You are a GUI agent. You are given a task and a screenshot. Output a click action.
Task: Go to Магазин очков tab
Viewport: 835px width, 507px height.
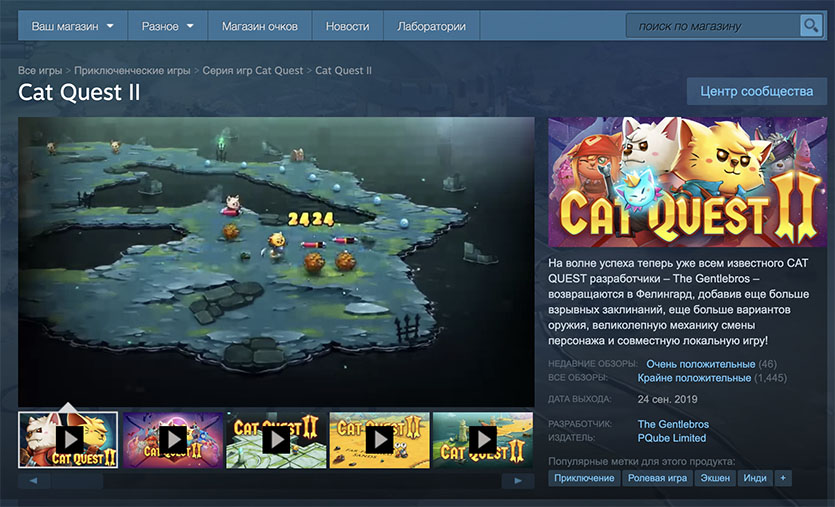click(259, 26)
